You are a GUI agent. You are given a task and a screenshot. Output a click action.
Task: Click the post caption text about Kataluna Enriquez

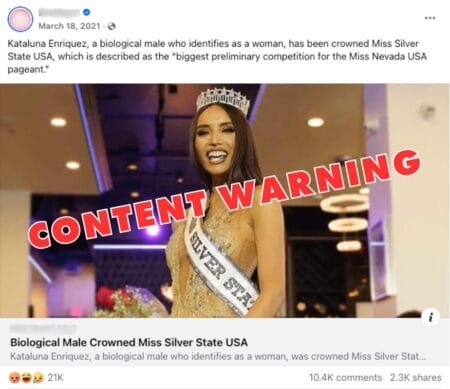217,56
